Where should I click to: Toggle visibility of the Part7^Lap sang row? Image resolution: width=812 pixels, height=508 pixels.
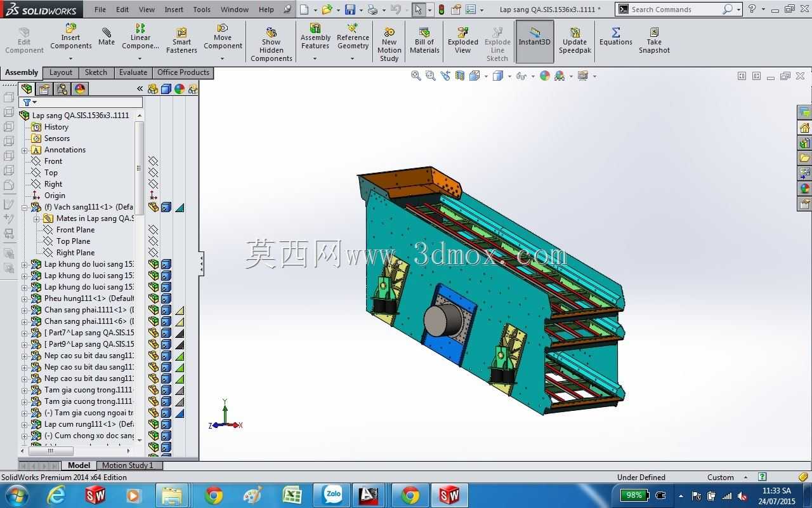[154, 333]
